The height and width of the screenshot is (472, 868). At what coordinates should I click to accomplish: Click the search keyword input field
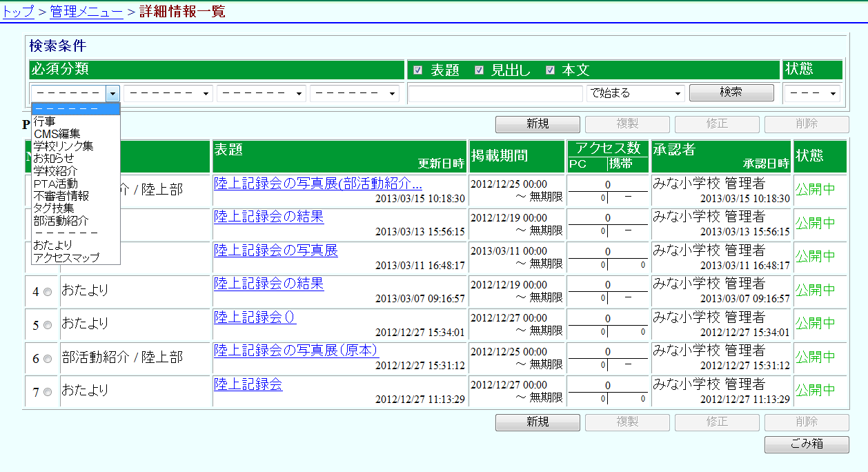(495, 94)
